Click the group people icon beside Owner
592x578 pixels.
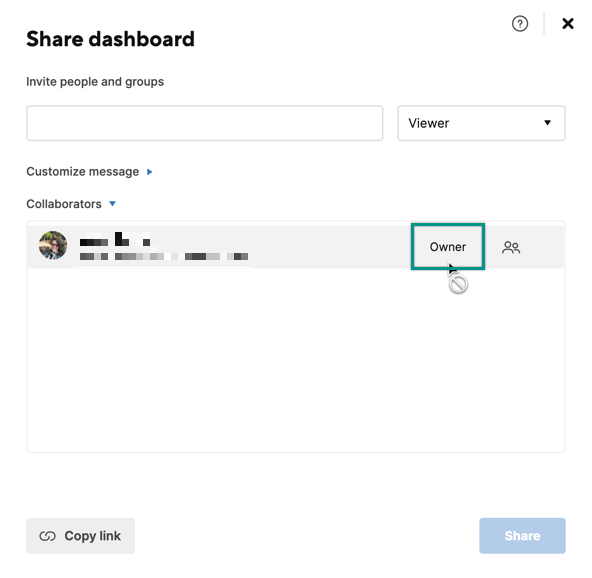511,247
